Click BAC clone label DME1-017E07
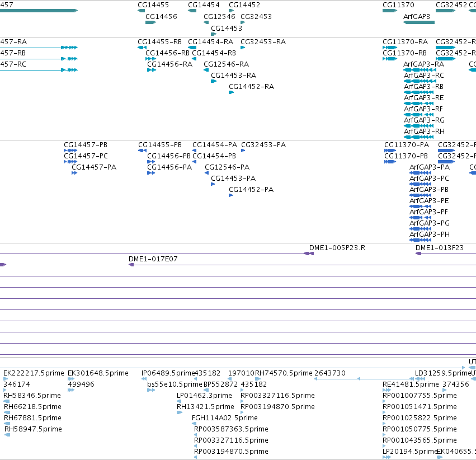The width and height of the screenshot is (476, 460). (x=153, y=259)
